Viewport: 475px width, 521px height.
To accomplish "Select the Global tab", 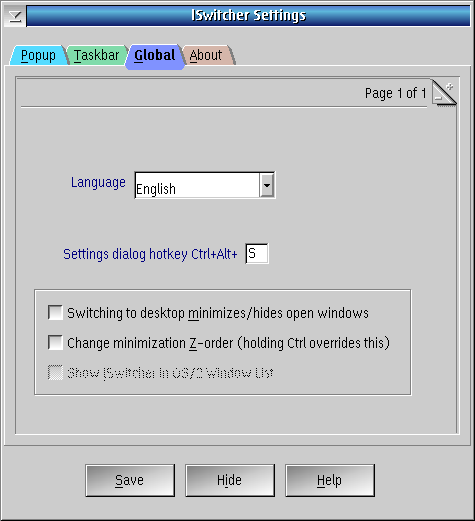I will click(x=155, y=56).
